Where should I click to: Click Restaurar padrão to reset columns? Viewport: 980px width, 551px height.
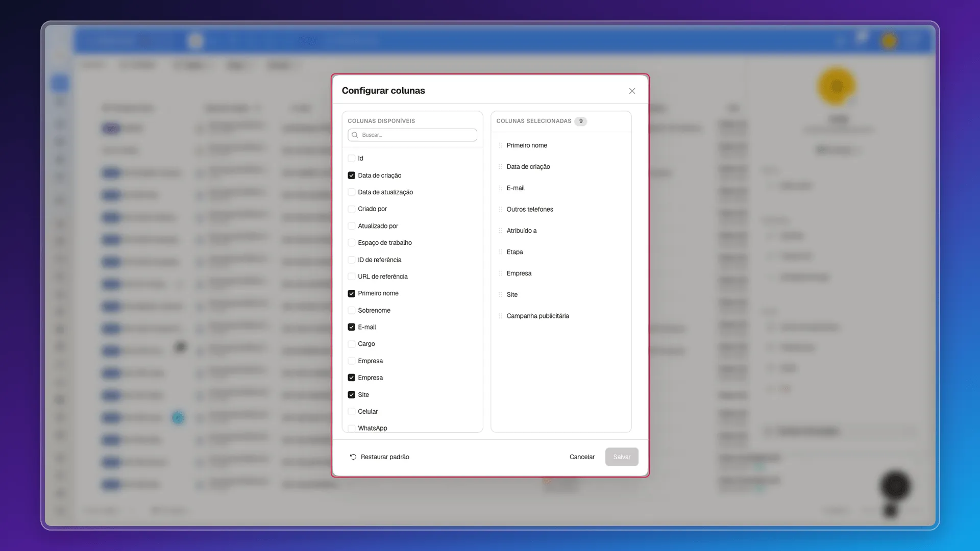click(379, 457)
